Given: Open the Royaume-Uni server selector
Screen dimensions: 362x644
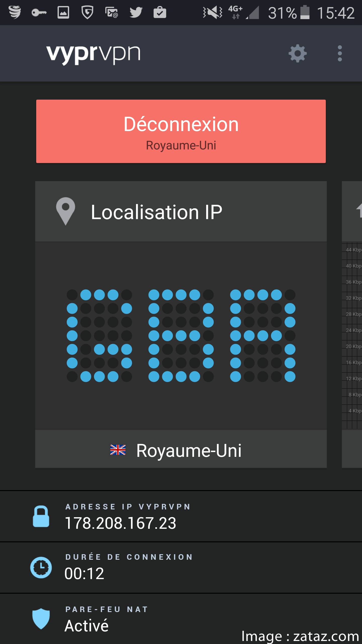Looking at the screenshot, I should (x=181, y=449).
